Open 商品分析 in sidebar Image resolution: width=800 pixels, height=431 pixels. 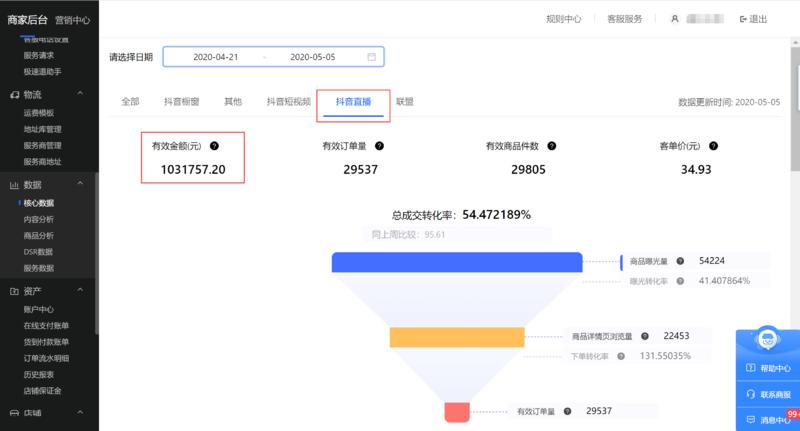pos(39,236)
